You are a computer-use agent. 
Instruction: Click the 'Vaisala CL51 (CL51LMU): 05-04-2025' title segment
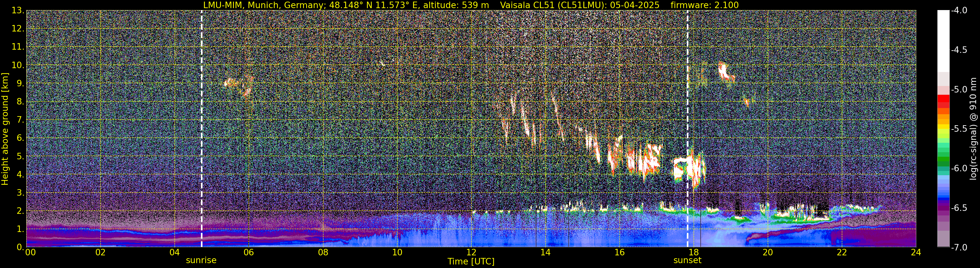tap(580, 5)
